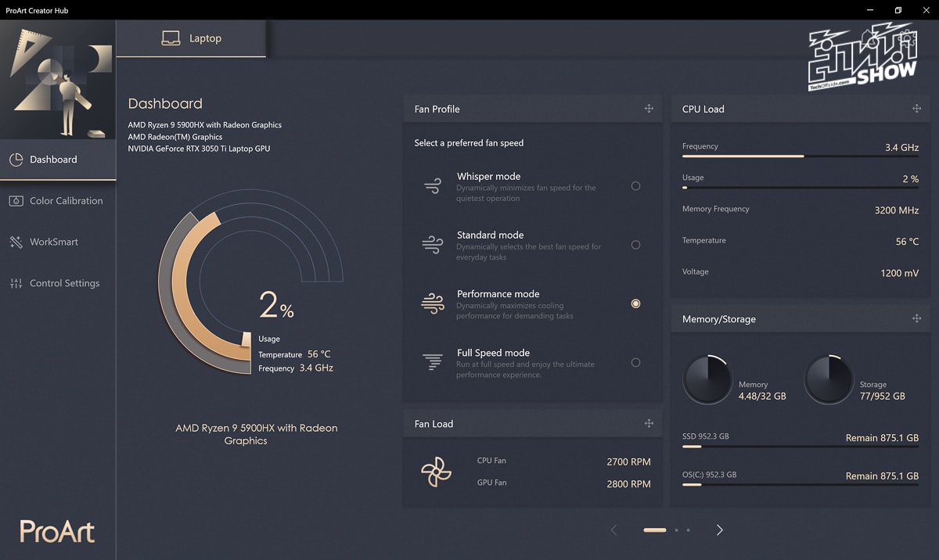Go to the next dashboard page arrow
939x560 pixels.
[x=719, y=530]
